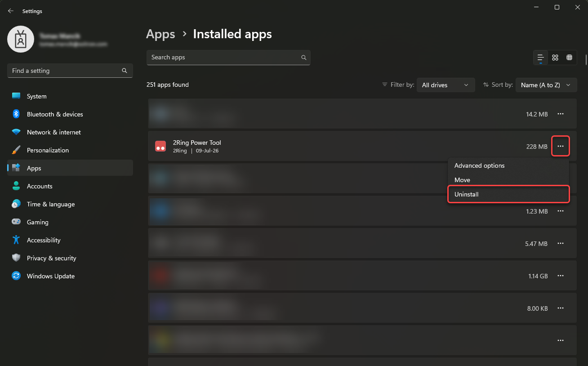Open Bluetooth & devices settings
This screenshot has width=588, height=366.
tap(70, 114)
